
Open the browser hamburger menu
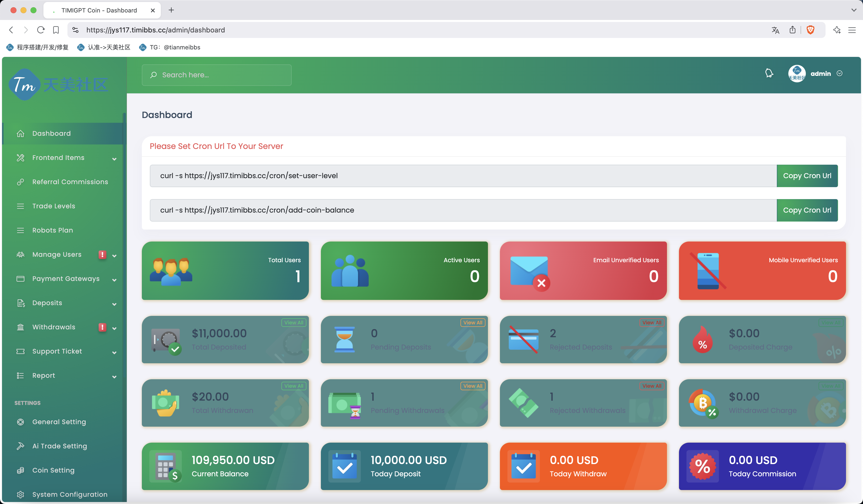[x=852, y=30]
